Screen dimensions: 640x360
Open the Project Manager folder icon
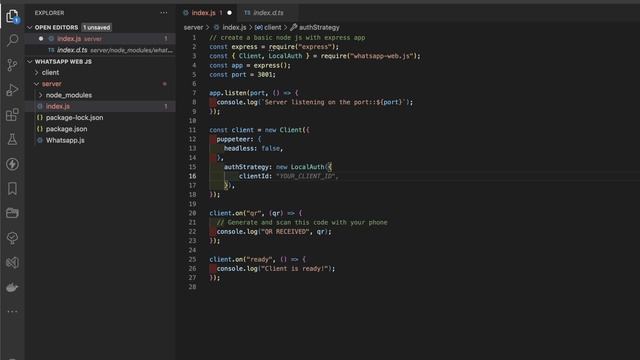(13, 213)
